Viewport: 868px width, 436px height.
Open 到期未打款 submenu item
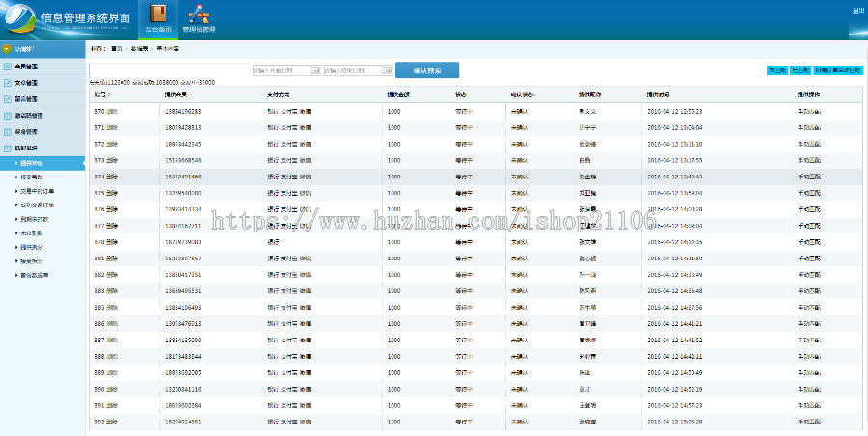pyautogui.click(x=35, y=219)
